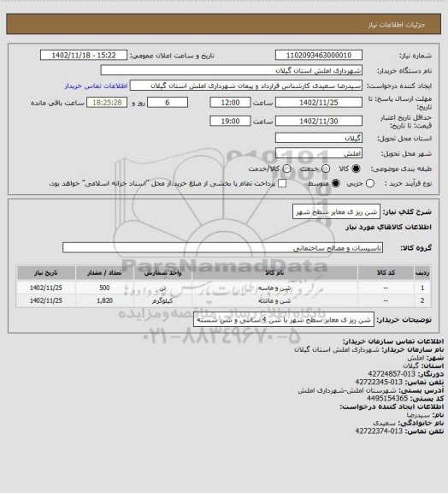Screen dimensions: 448x493
Task: Click the validity time field 19:00
Action: point(230,121)
